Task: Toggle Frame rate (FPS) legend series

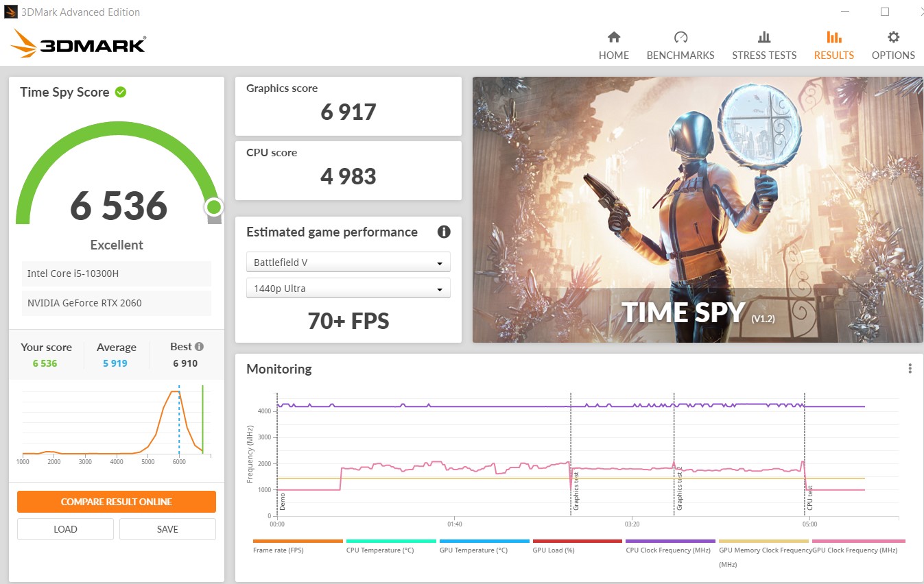Action: [x=297, y=546]
